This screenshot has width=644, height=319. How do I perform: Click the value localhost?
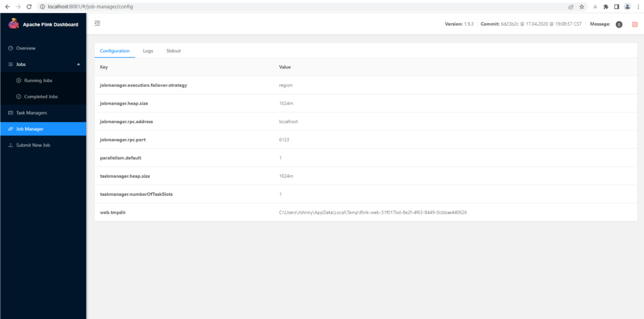click(288, 122)
